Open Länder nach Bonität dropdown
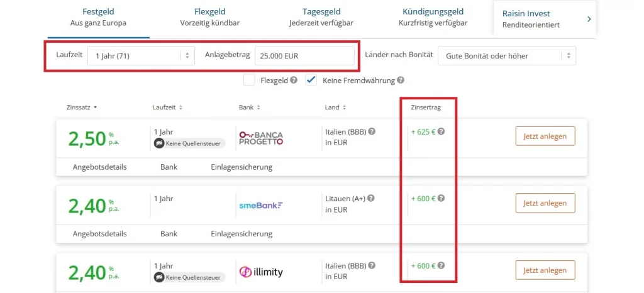644x293 pixels. [506, 56]
